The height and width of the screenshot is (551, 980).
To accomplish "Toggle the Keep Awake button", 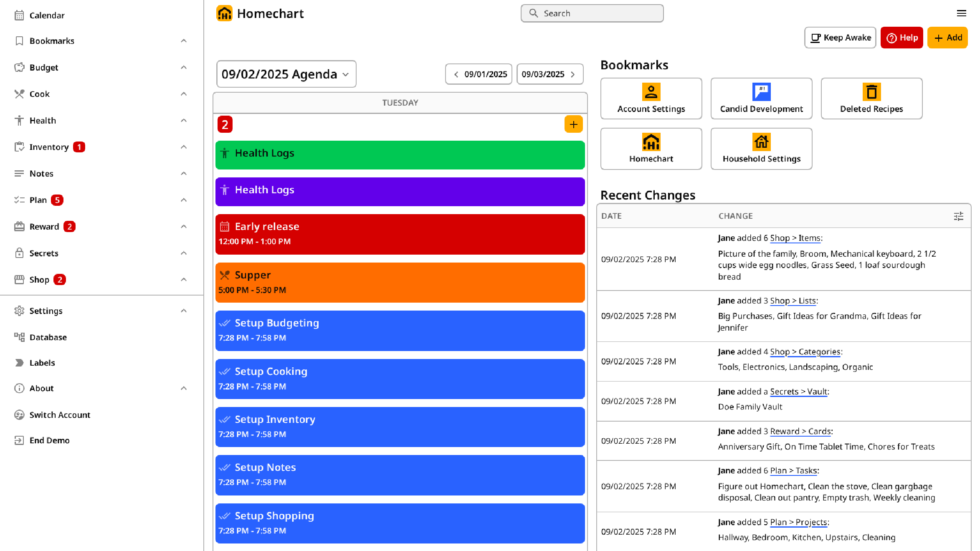I will pyautogui.click(x=840, y=38).
